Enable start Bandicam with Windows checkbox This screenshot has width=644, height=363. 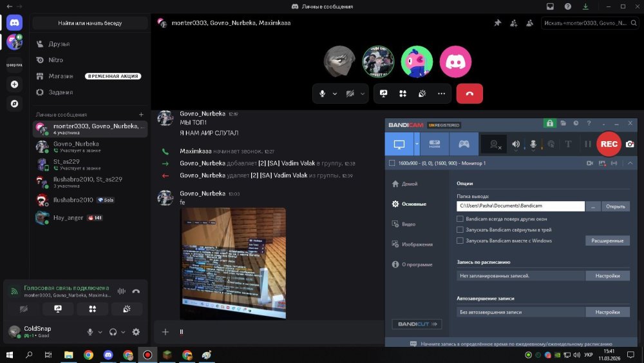460,240
